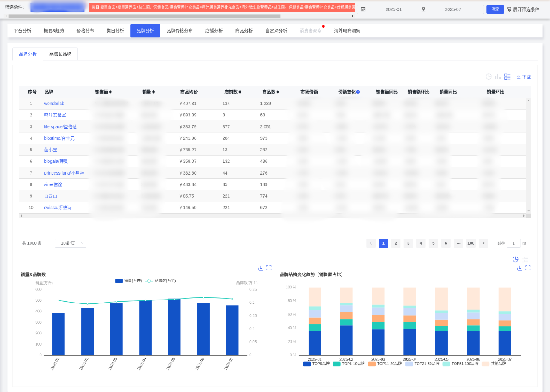Download the 品牌结构变化趋势 chart
Screen dimensions: 550x392
[520, 268]
